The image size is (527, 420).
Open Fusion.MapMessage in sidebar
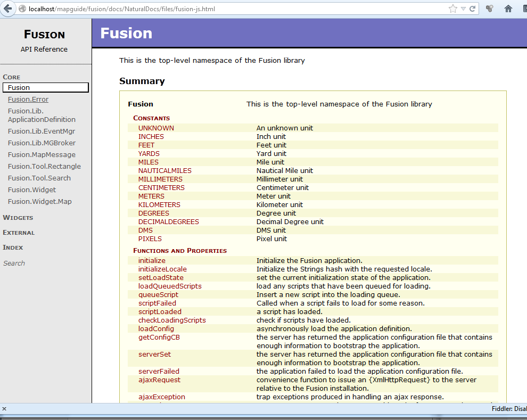(42, 154)
